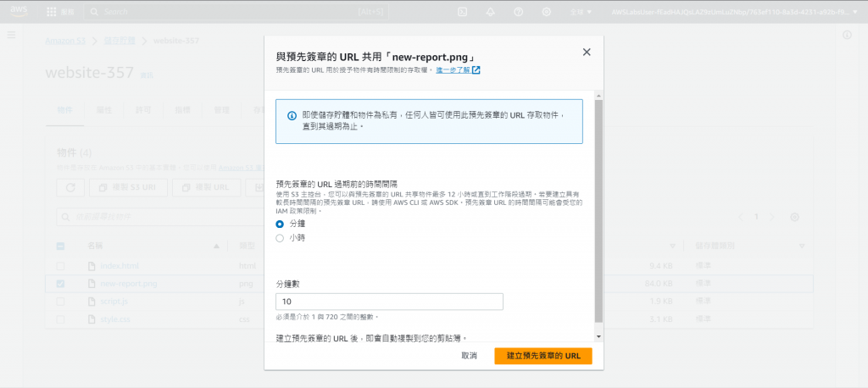Screen dimensions: 868x388
Task: Click the 取消 button
Action: (x=469, y=356)
